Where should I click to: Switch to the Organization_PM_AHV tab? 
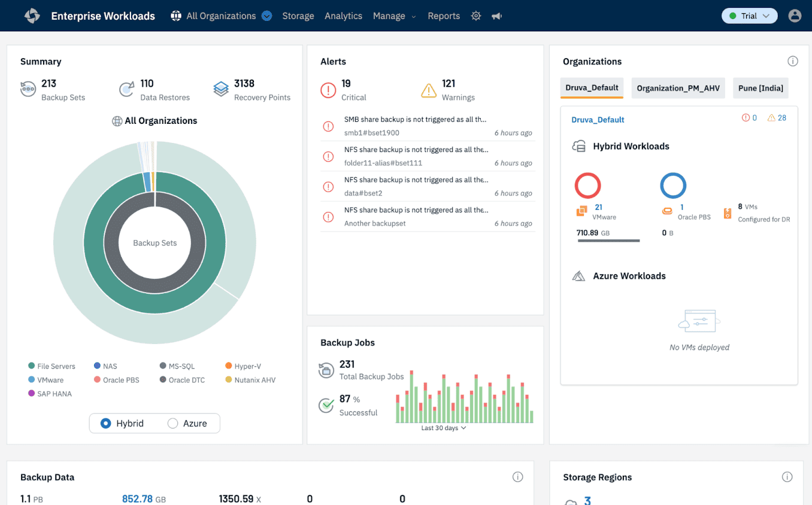coord(678,87)
